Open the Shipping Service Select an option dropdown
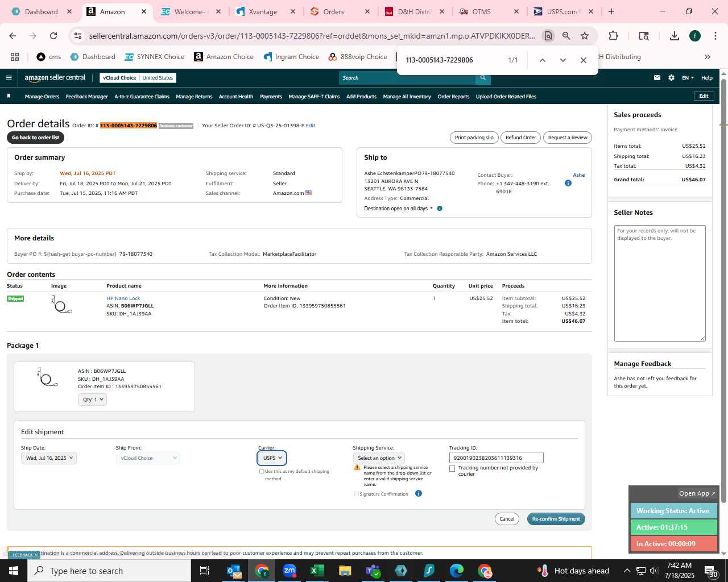The image size is (728, 582). pyautogui.click(x=379, y=458)
